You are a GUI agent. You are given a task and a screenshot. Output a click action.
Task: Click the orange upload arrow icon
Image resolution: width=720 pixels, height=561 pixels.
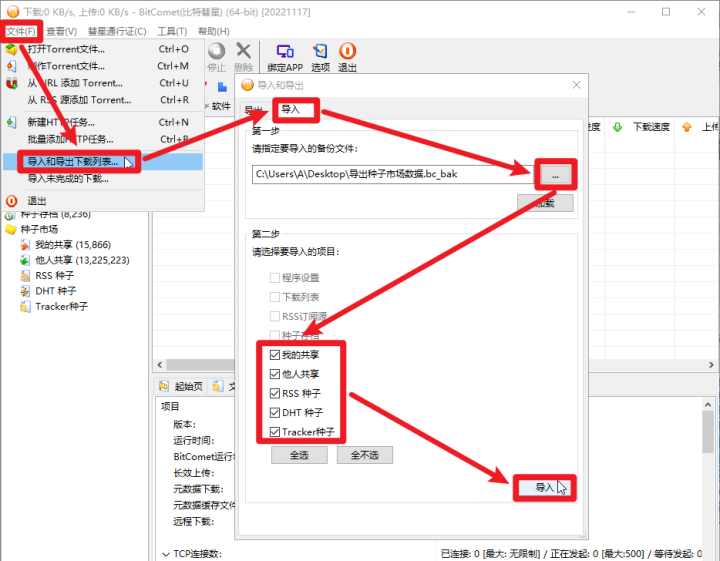coord(687,127)
